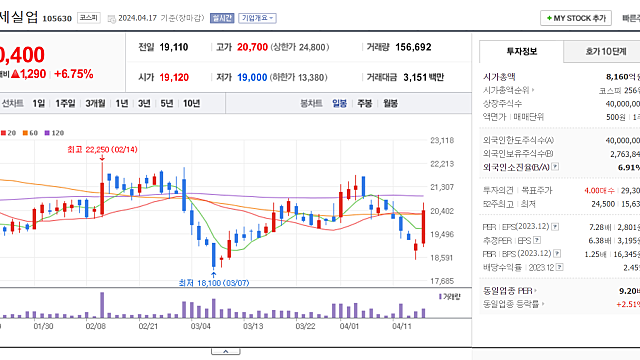The height and width of the screenshot is (360, 640).
Task: Click the 23,118 price axis label
Action: [442, 140]
